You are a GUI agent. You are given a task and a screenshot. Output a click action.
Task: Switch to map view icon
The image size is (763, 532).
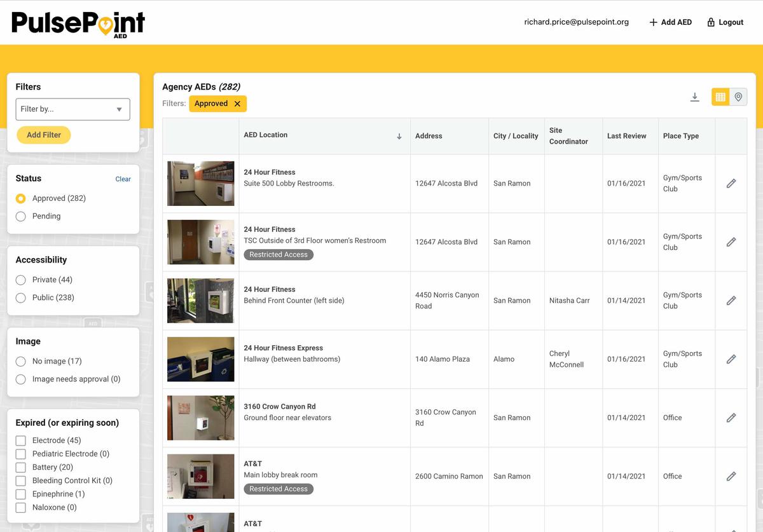coord(738,97)
